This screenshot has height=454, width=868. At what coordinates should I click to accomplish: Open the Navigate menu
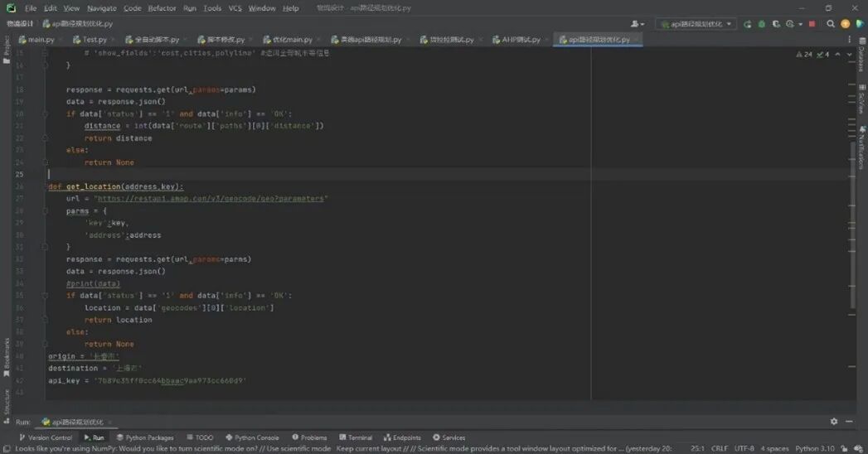click(x=102, y=8)
